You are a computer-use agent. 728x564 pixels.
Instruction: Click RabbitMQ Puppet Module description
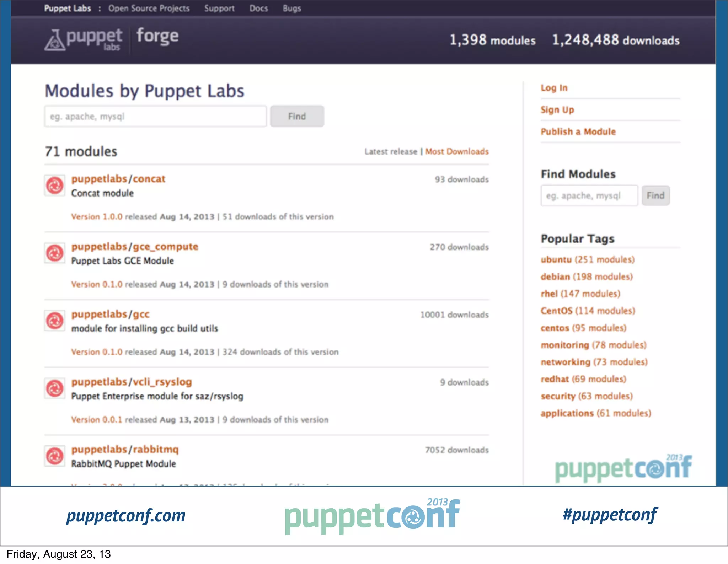[123, 463]
